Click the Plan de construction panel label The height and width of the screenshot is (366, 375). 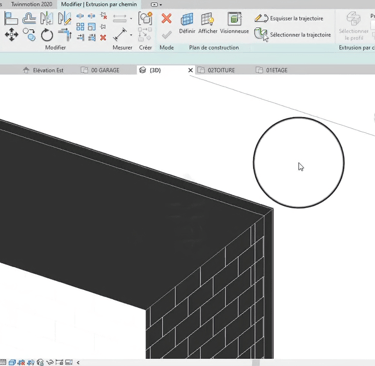(214, 47)
